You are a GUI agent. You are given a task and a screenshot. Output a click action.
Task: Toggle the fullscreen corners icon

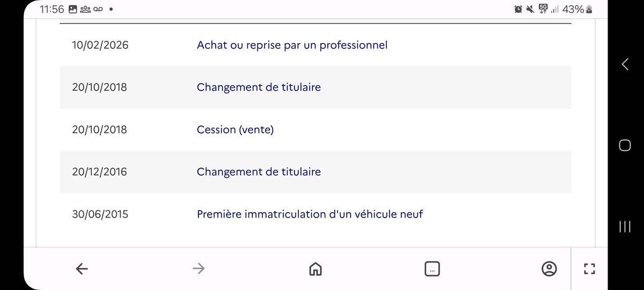(589, 269)
